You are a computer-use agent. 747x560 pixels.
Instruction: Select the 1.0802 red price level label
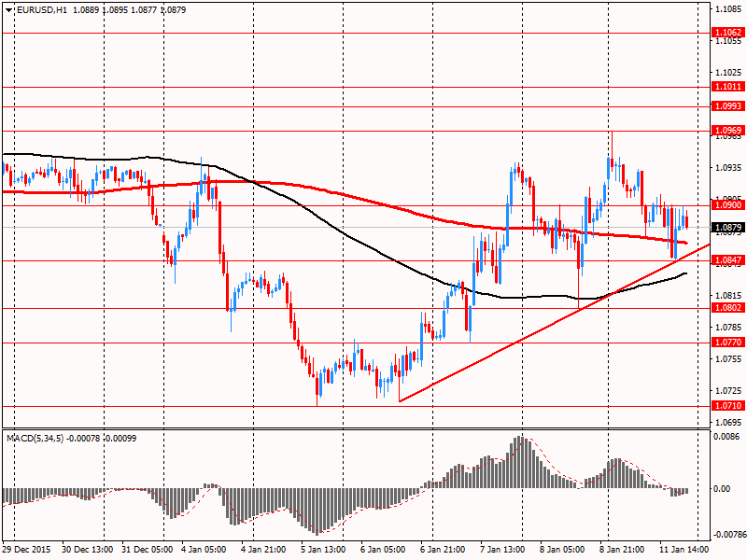728,308
